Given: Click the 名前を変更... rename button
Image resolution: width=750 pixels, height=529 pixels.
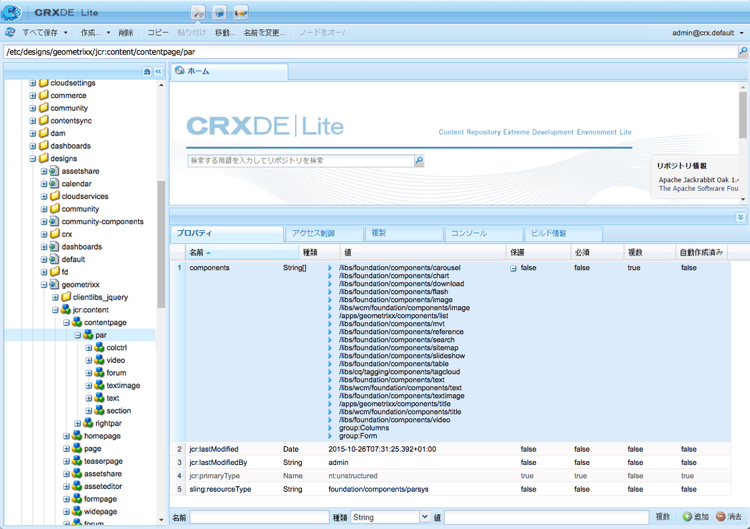Looking at the screenshot, I should coord(264,33).
